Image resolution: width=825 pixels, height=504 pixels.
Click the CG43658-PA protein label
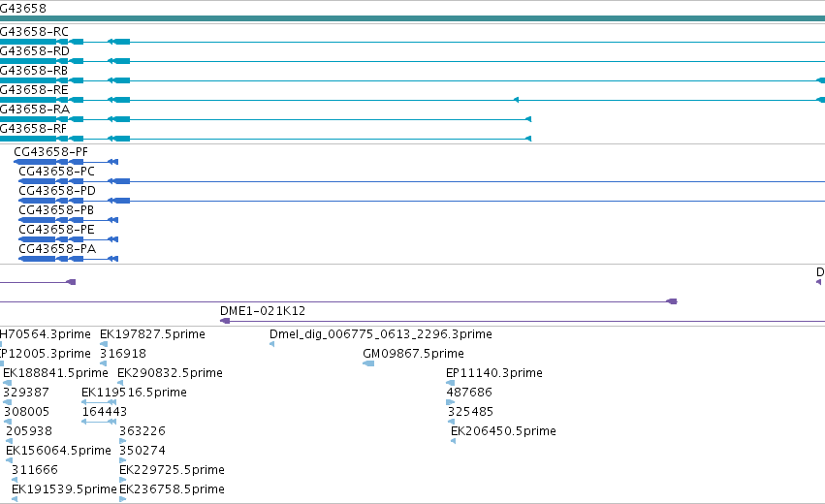pyautogui.click(x=57, y=249)
